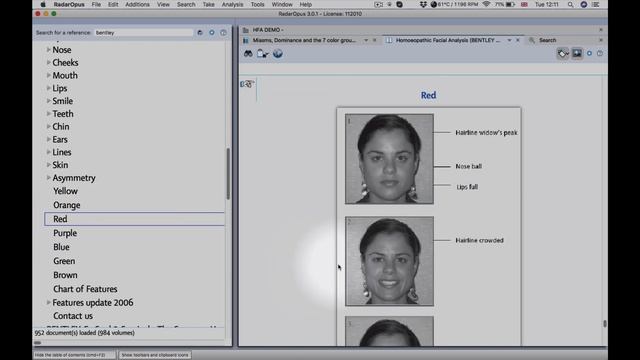Click the battery status icon
Image resolution: width=640 pixels, height=360 pixels.
click(x=510, y=4)
